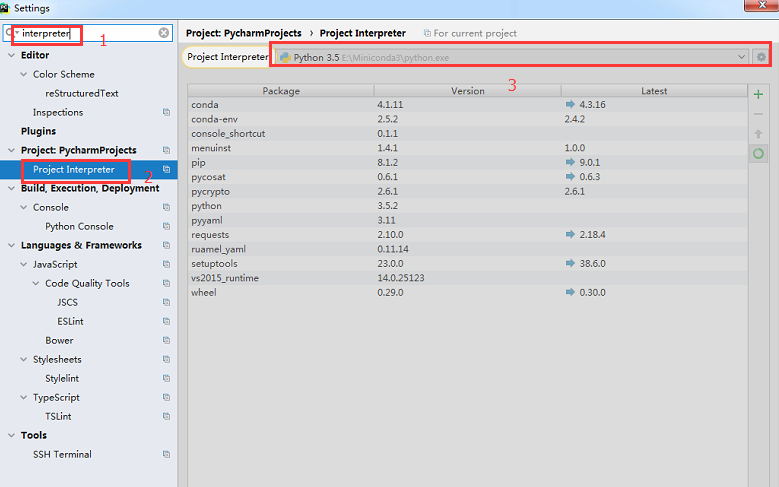
Task: Click the project-level icon beside Bower
Action: 166,340
